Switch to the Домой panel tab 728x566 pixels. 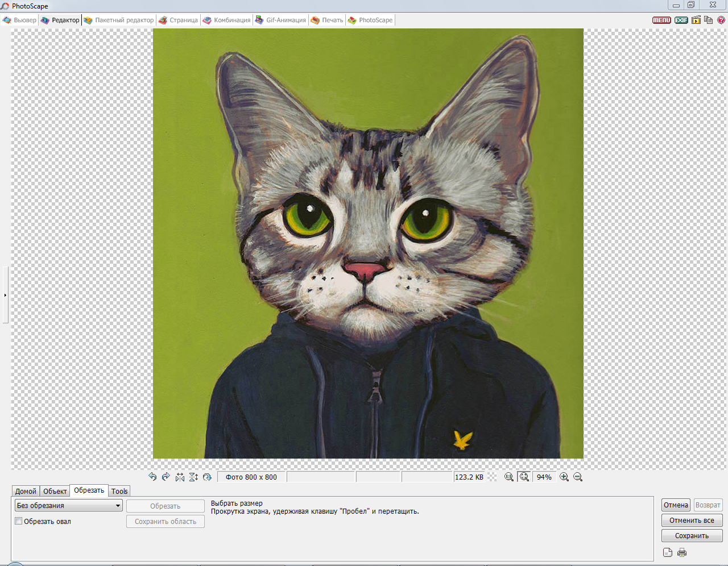point(26,491)
